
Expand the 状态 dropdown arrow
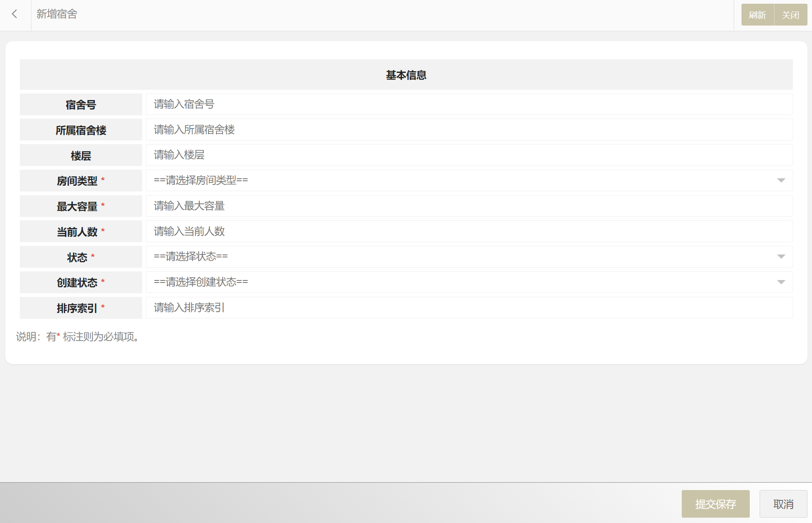tap(781, 257)
